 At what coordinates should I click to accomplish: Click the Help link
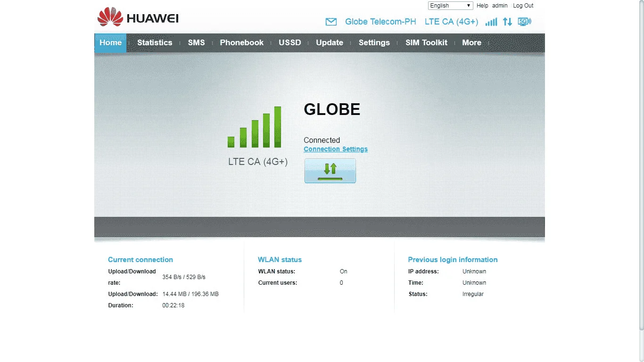[x=482, y=6]
